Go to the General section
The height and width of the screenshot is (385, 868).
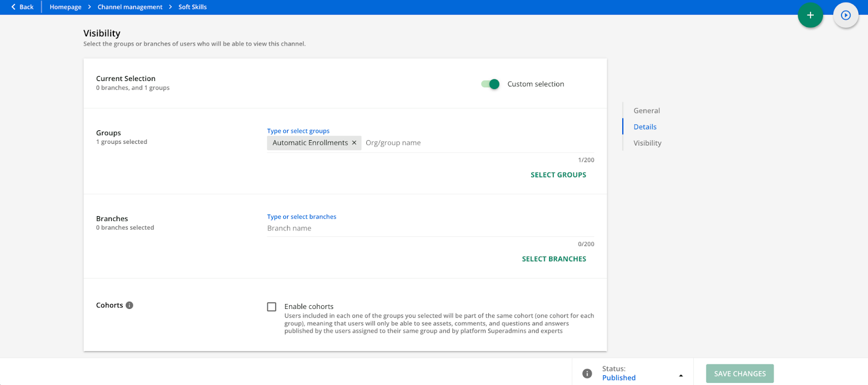point(647,111)
